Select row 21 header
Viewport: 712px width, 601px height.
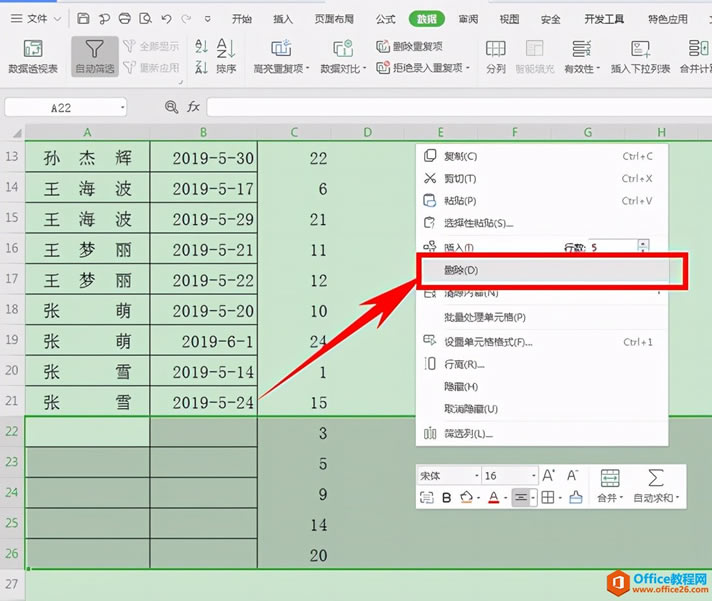coord(12,401)
